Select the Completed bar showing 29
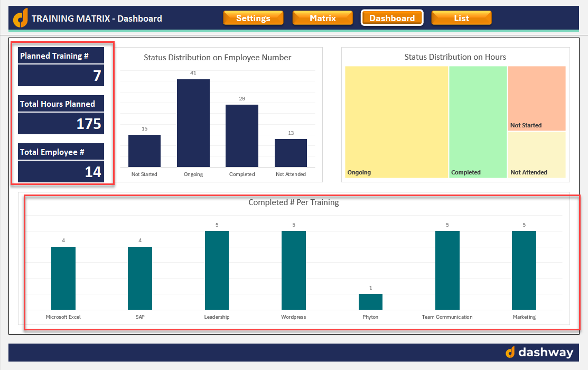The width and height of the screenshot is (588, 370). pos(242,136)
